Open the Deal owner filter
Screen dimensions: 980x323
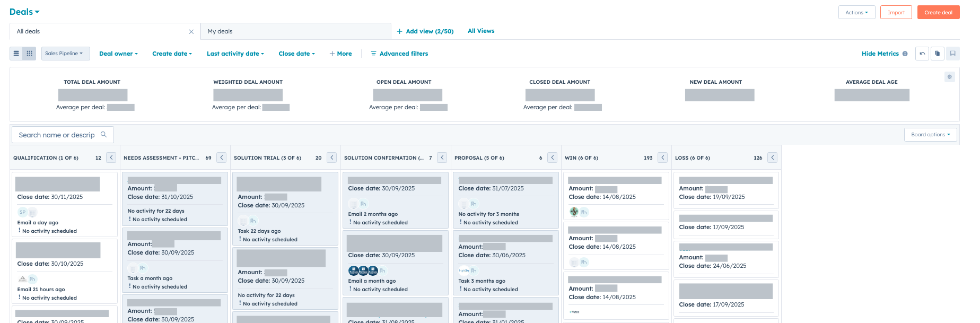pos(118,54)
